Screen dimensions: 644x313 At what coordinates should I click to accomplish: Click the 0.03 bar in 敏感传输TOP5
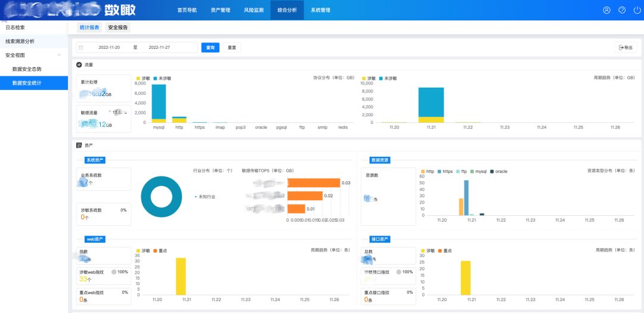(314, 183)
